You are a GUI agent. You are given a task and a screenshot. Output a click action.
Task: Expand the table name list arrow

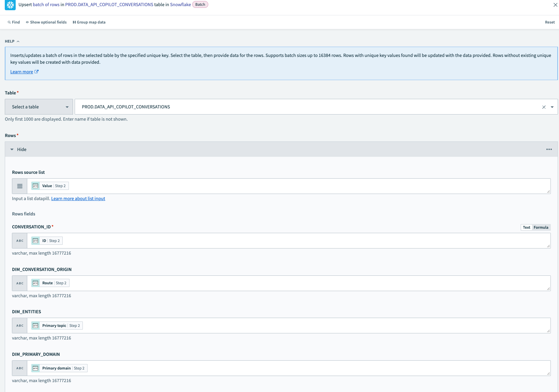pos(552,107)
